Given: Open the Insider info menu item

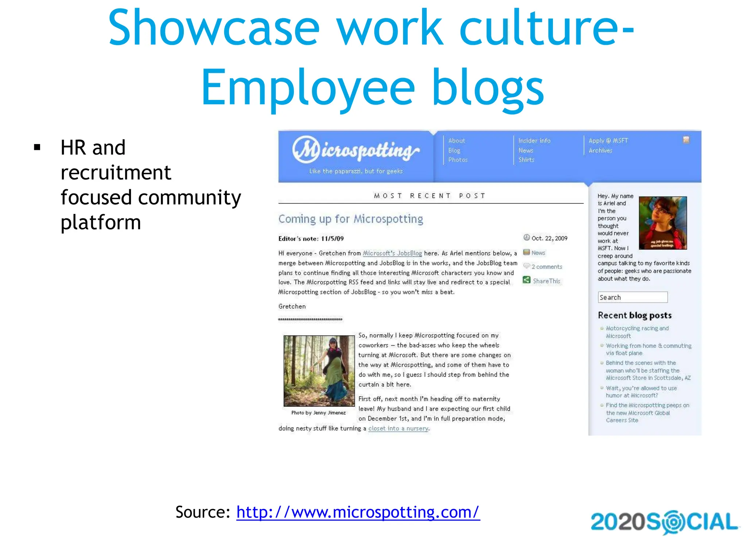Looking at the screenshot, I should coord(534,141).
